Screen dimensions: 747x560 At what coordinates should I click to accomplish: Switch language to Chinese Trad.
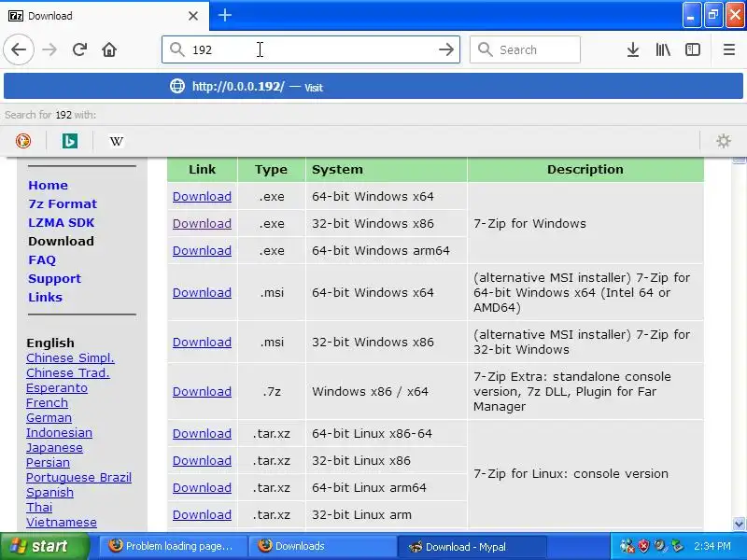click(67, 372)
